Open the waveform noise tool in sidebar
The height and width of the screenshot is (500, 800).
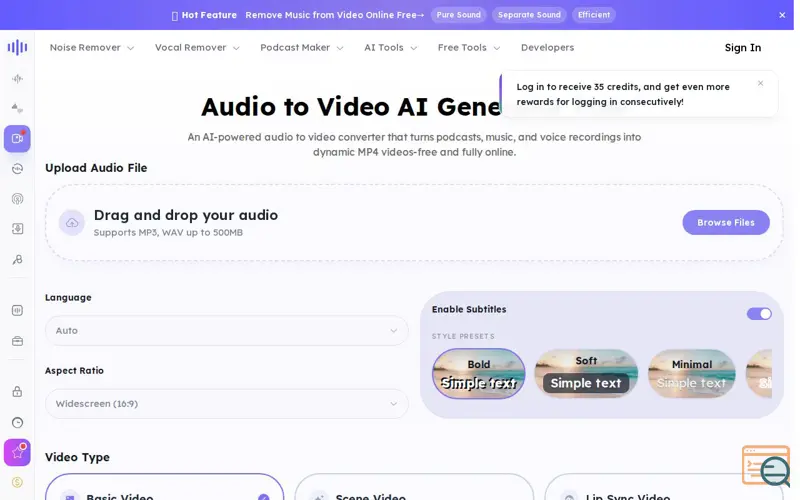[x=17, y=79]
